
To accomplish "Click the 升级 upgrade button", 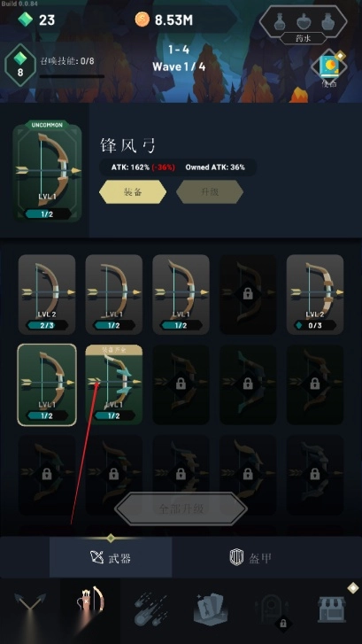I will [210, 192].
